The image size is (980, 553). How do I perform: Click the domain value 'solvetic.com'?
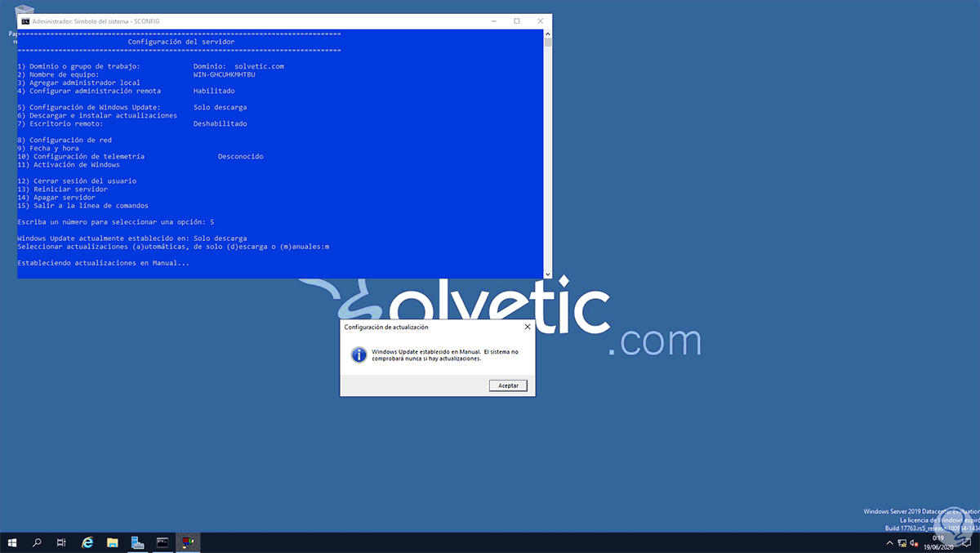tap(259, 66)
